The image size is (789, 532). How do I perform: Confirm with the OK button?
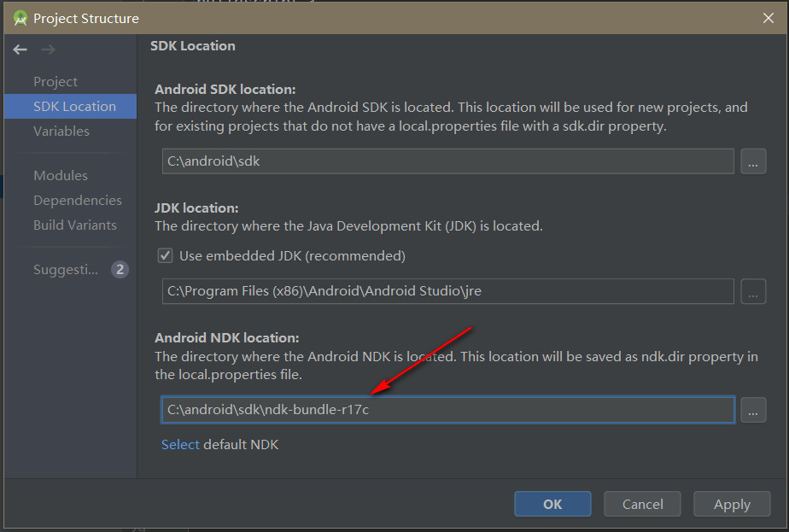pyautogui.click(x=552, y=504)
